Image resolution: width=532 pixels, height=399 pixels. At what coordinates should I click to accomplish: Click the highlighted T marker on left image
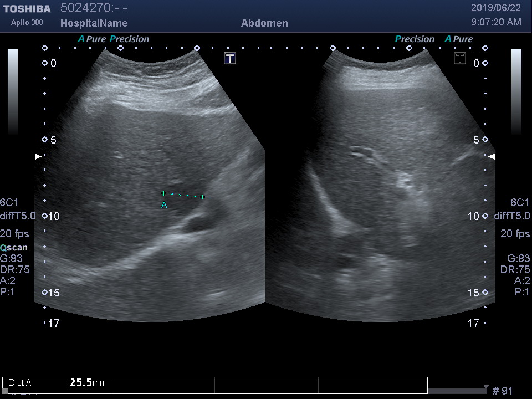pos(230,58)
